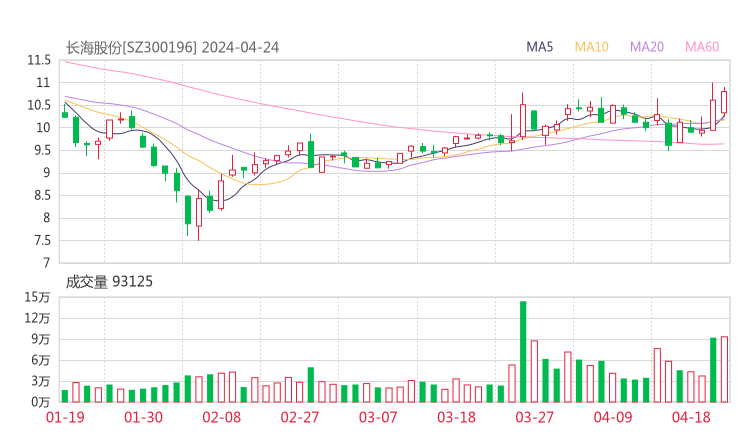Screen dimensions: 740x440
Task: Click the MA10 legend label
Action: point(591,47)
